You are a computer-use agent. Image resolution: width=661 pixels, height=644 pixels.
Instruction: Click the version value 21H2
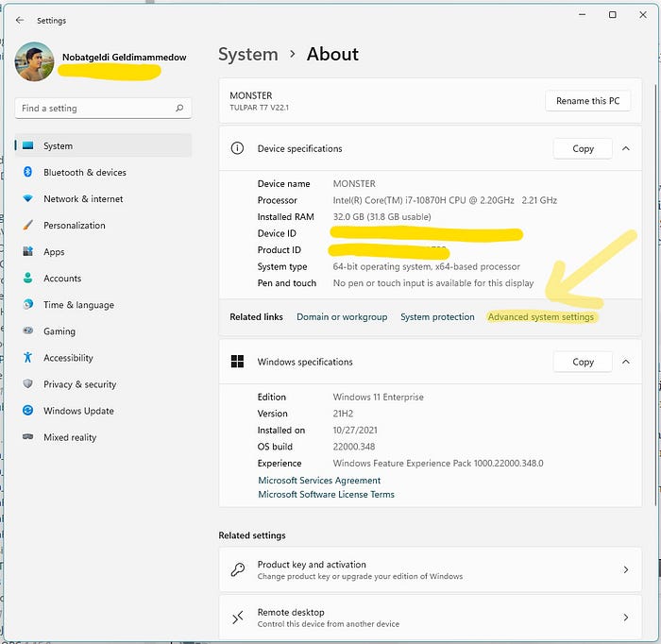[343, 414]
